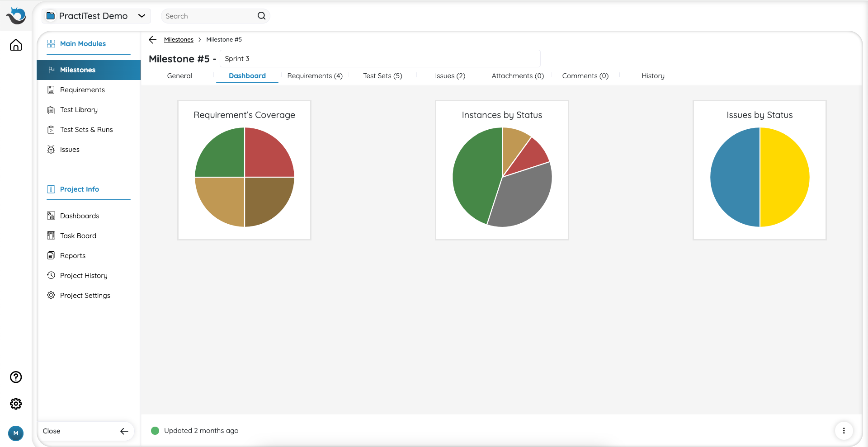
Task: Click the user avatar M icon
Action: 16,433
